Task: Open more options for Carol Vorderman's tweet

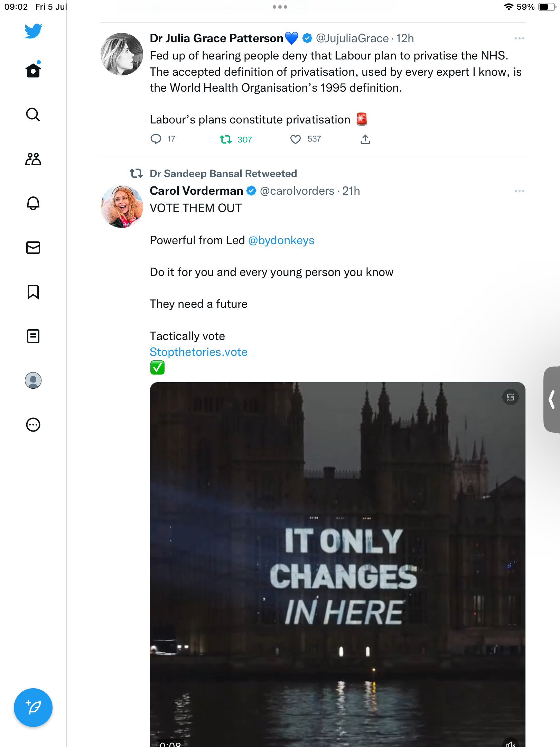Action: [x=519, y=191]
